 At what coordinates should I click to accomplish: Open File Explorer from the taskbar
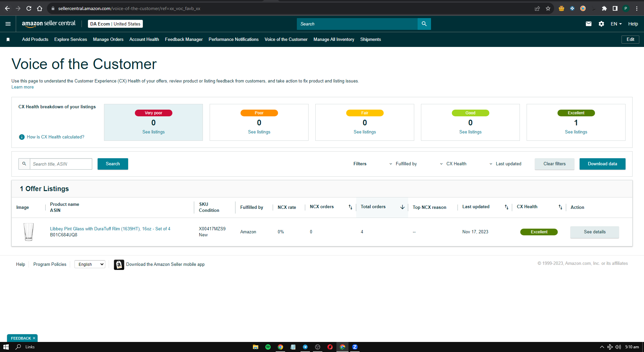click(x=256, y=347)
